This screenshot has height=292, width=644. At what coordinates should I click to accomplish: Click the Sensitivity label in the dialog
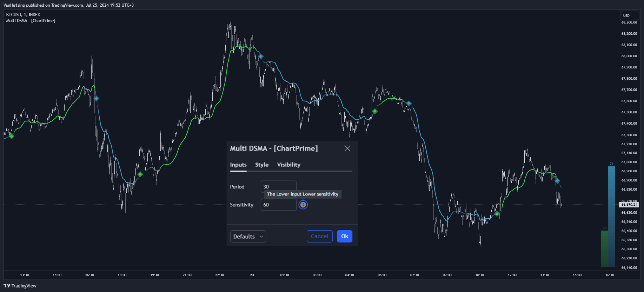[241, 205]
